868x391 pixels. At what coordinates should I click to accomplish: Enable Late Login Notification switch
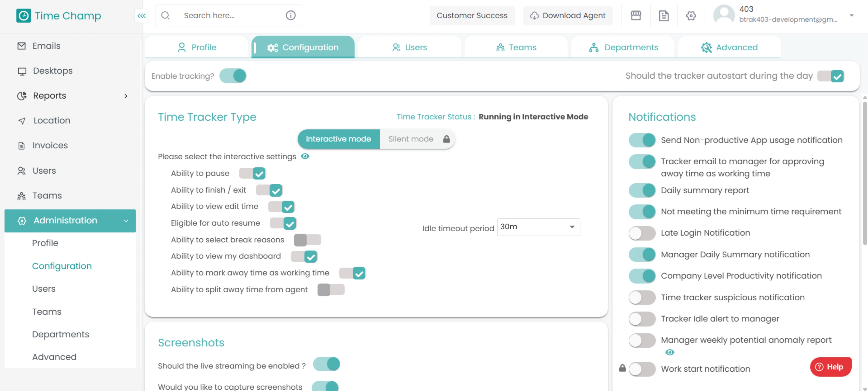[x=642, y=233]
